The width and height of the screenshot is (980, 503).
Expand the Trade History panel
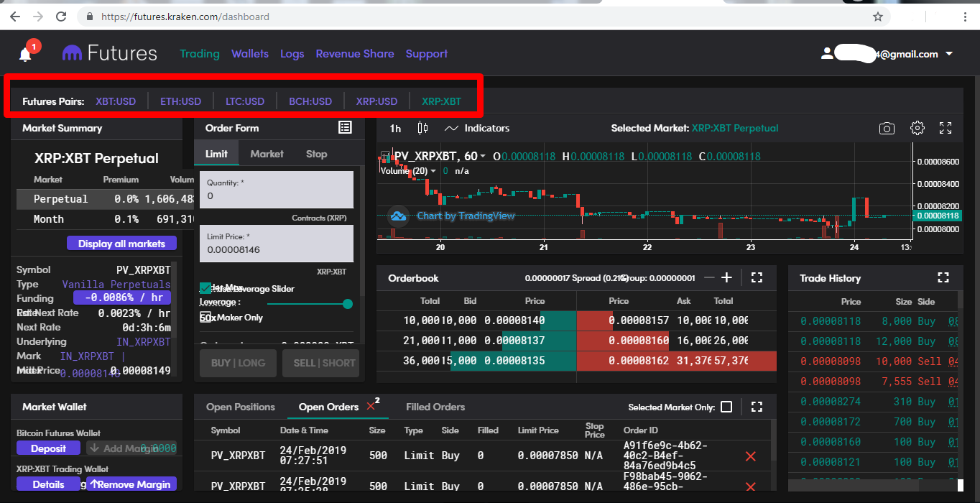pyautogui.click(x=943, y=277)
